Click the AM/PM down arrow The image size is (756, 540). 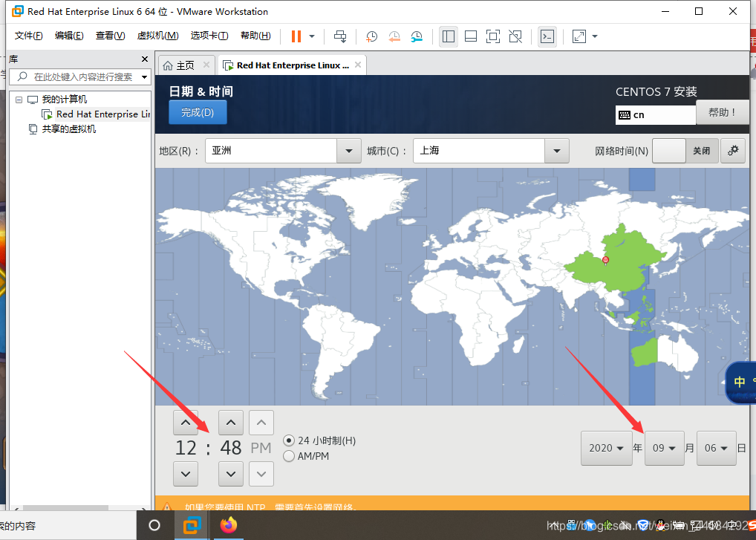tap(261, 474)
